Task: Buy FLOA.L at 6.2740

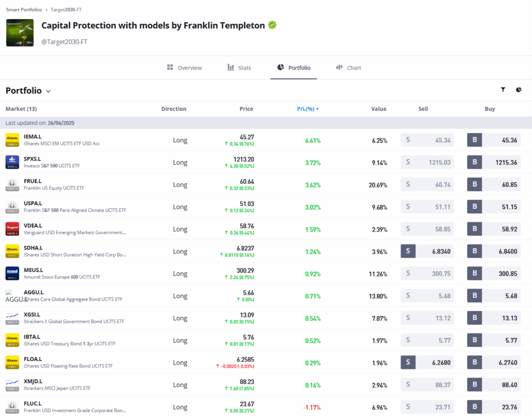Action: (494, 363)
